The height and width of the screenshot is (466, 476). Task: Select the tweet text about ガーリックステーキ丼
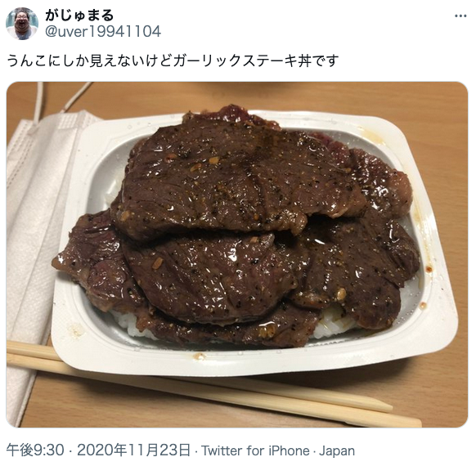(x=173, y=60)
